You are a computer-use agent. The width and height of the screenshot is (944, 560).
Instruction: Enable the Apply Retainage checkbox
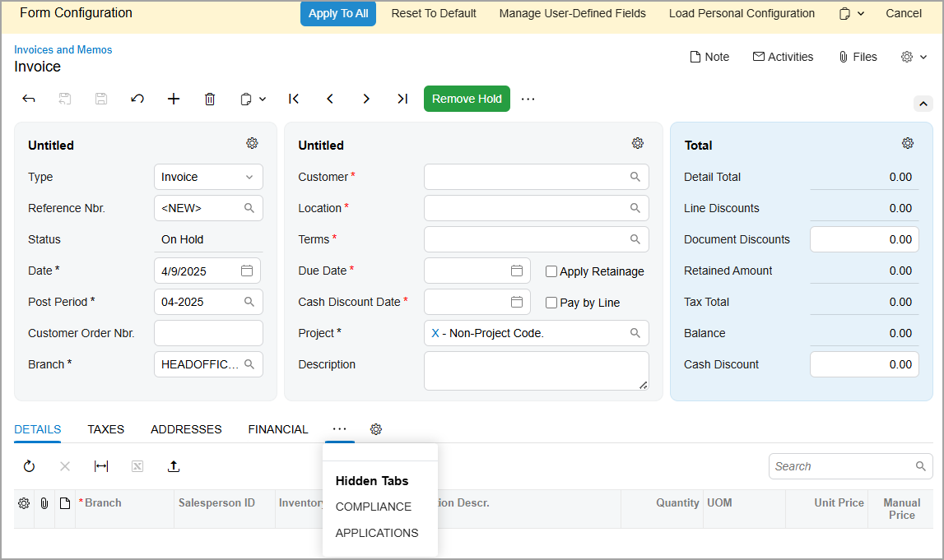point(551,271)
